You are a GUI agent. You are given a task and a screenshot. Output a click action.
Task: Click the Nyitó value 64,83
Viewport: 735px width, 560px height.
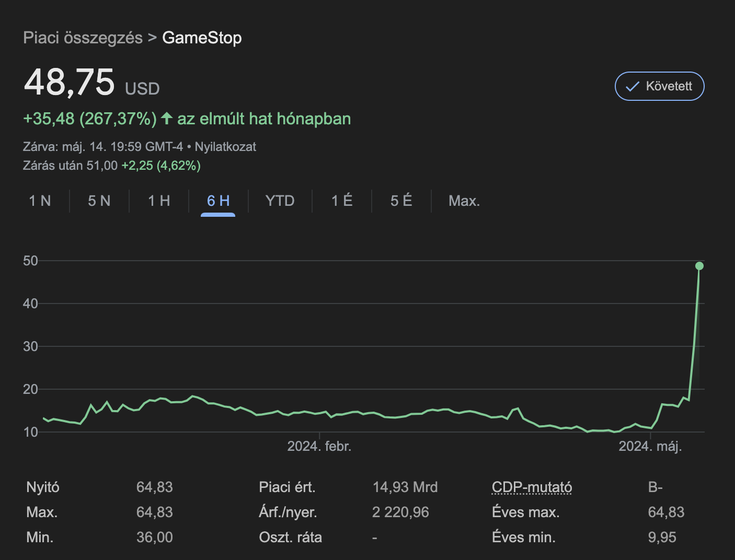155,487
